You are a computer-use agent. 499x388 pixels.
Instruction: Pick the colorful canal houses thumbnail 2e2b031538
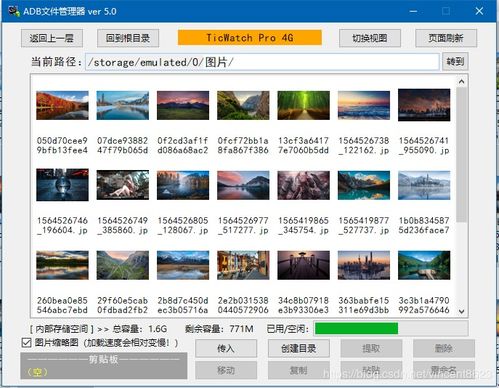coord(243,265)
